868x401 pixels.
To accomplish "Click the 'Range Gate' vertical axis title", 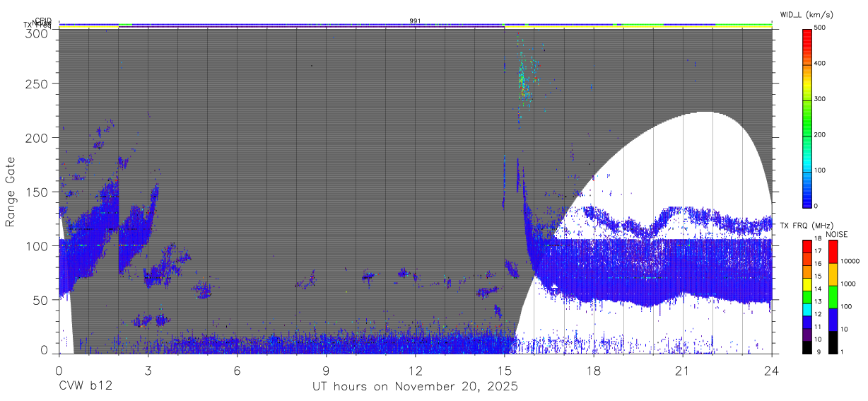I will pos(11,190).
